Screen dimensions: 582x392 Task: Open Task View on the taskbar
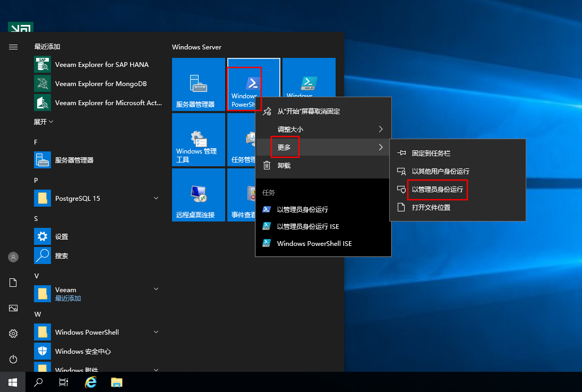coord(64,382)
